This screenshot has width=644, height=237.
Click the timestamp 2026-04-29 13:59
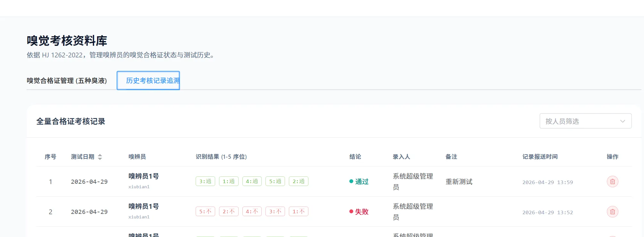548,182
